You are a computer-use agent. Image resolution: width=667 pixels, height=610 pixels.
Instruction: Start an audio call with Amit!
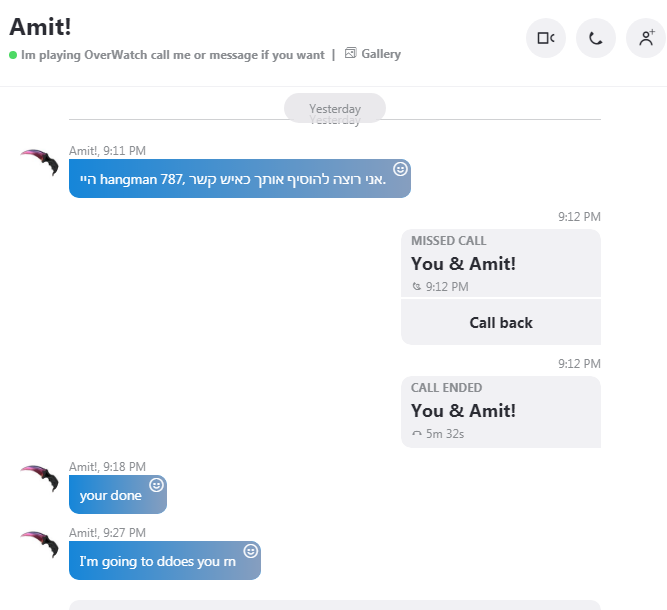[596, 38]
